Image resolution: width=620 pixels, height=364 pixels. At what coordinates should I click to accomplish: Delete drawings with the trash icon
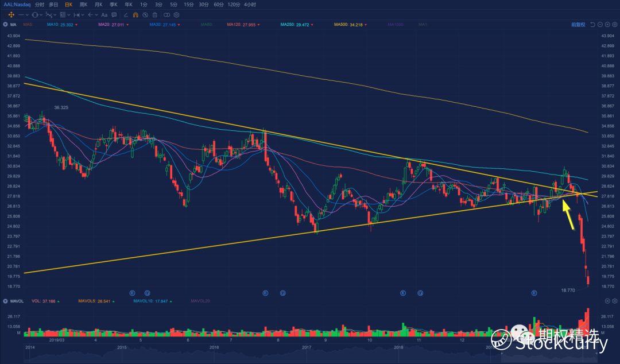coord(154,14)
